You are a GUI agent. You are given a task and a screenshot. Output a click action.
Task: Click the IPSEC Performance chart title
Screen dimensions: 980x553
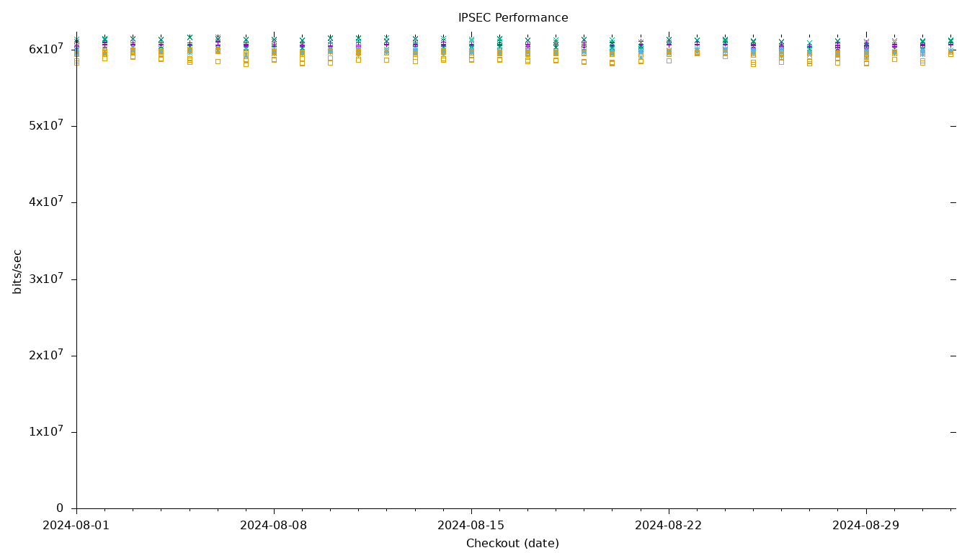point(513,18)
